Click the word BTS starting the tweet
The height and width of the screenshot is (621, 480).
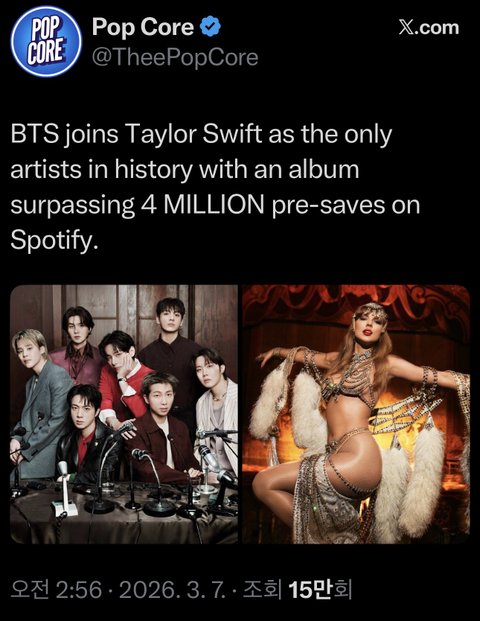(35, 134)
